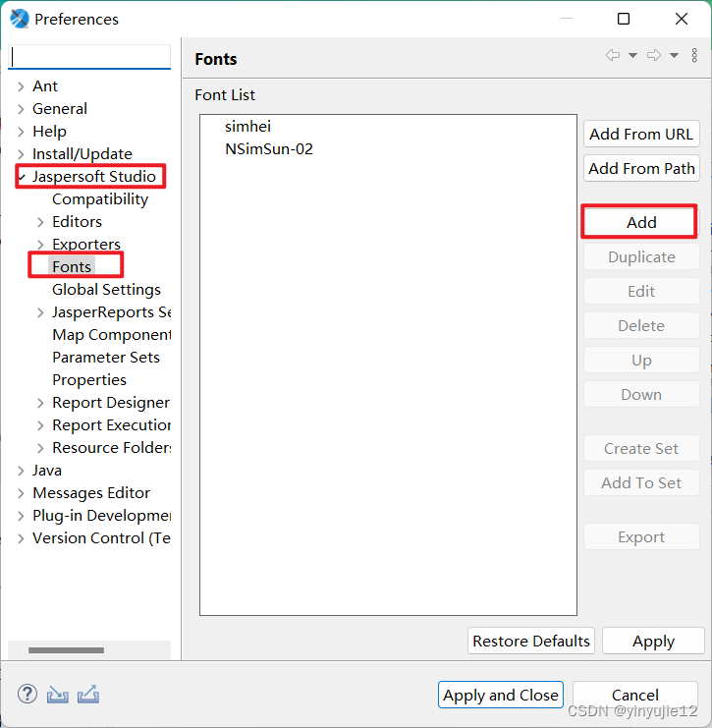Viewport: 712px width, 728px height.
Task: Expand the Help tree node
Action: pyautogui.click(x=21, y=132)
